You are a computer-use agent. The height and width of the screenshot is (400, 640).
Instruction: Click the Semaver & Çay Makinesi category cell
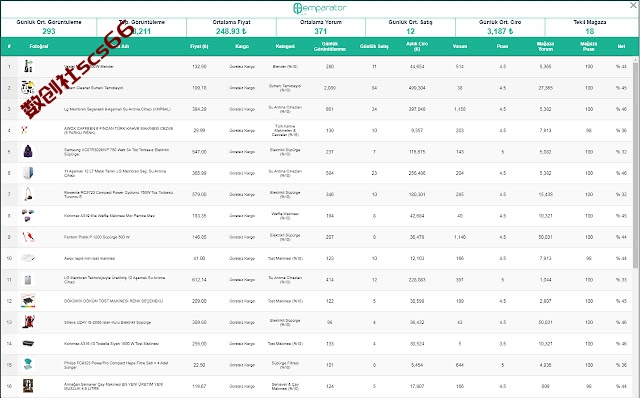coord(285,387)
